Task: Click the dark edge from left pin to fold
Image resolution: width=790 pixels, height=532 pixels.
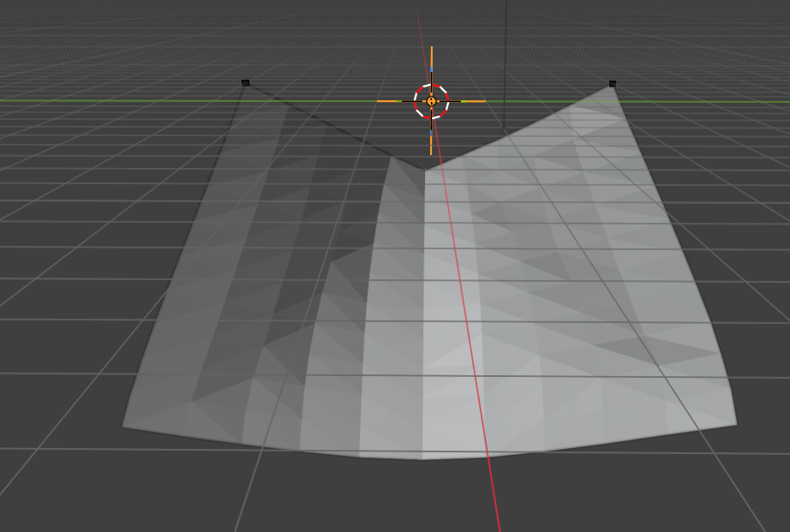Action: pos(326,125)
